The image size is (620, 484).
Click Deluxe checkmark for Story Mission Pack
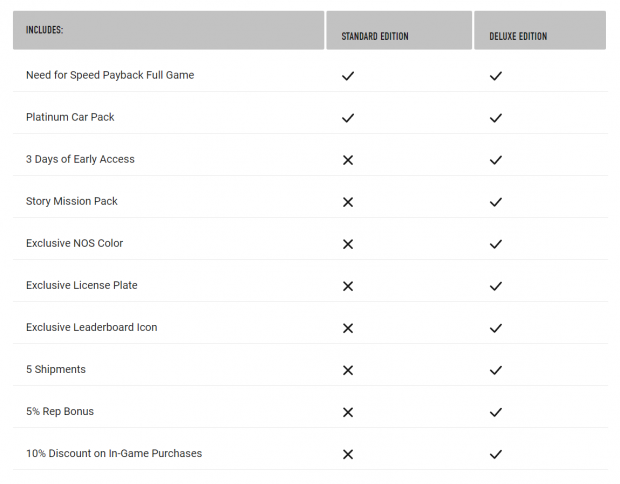pyautogui.click(x=496, y=202)
